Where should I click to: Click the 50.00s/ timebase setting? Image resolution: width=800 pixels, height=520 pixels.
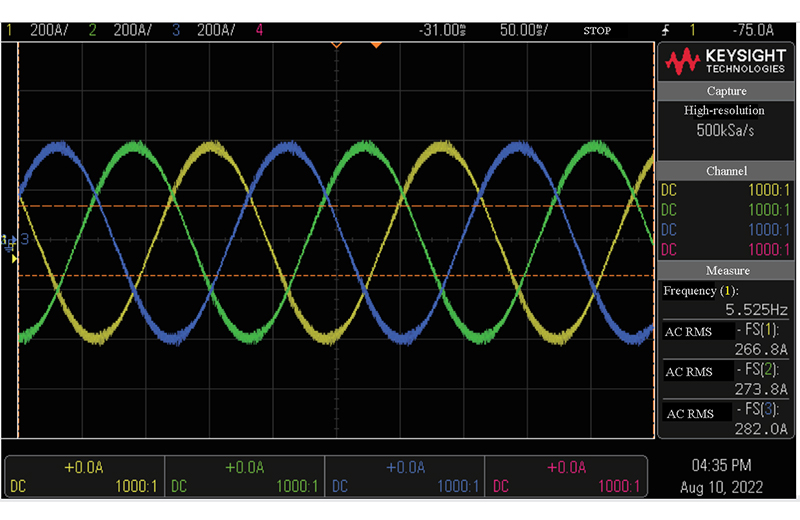pos(524,31)
